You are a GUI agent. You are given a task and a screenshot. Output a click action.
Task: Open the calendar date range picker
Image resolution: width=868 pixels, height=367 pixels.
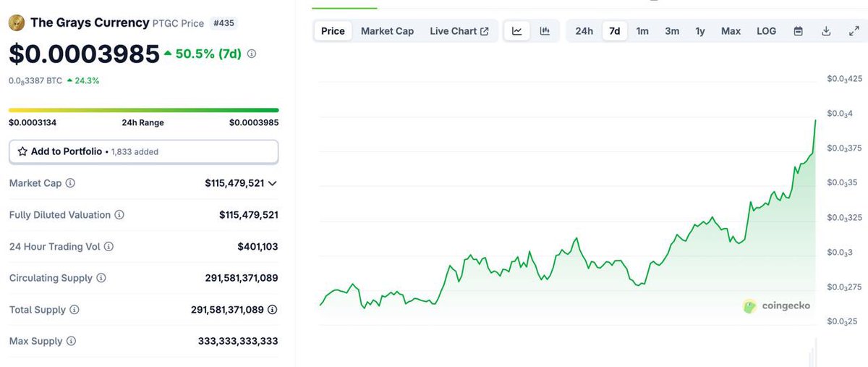[799, 31]
